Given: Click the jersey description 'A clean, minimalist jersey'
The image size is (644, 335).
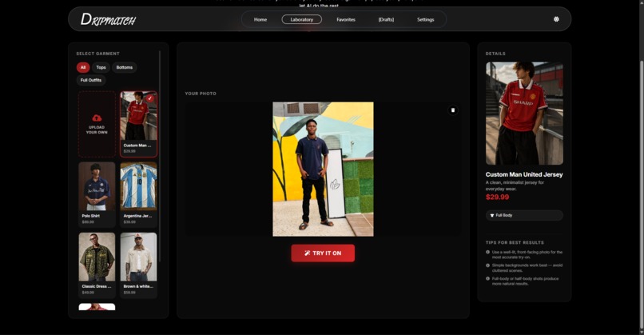Looking at the screenshot, I should pos(515,185).
